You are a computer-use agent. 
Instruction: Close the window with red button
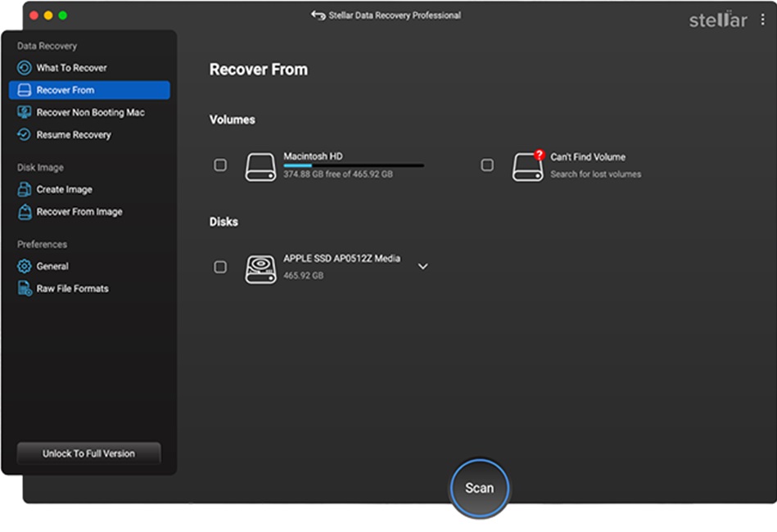point(34,16)
